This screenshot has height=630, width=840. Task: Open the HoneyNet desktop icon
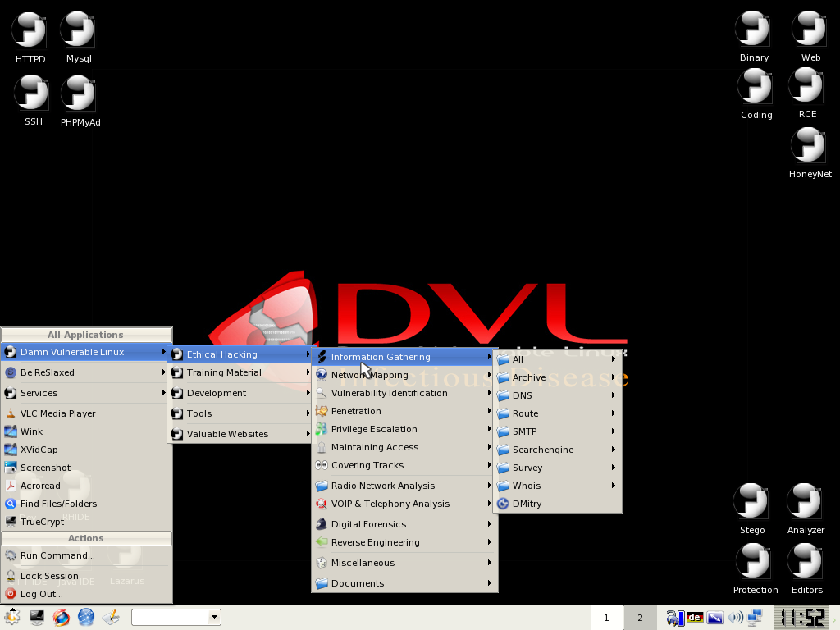pos(809,148)
